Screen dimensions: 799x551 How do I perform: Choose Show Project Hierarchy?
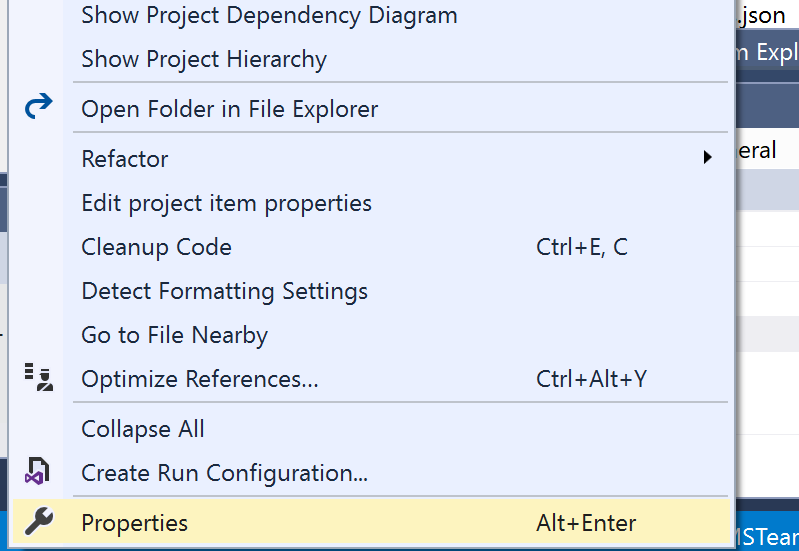tap(204, 60)
